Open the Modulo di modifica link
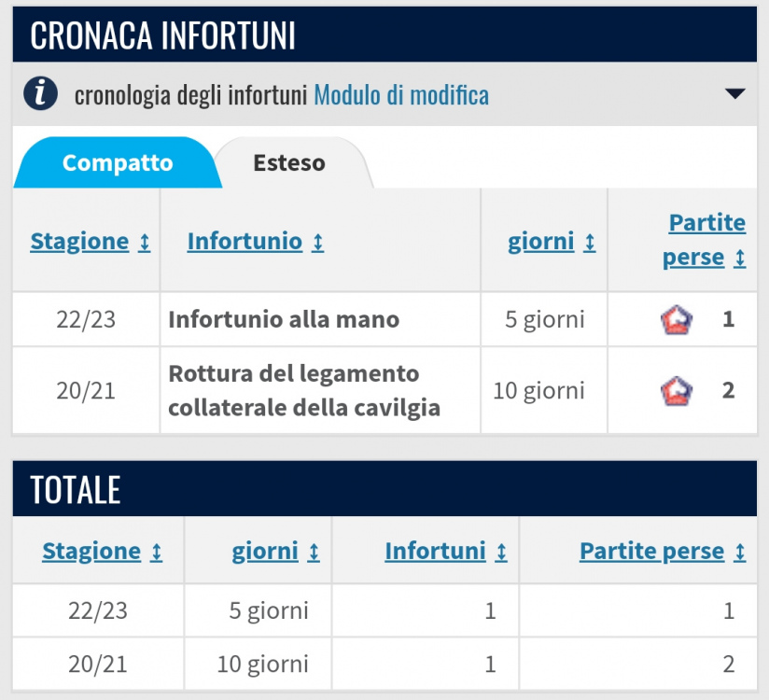Screen dimensions: 769x700 click(401, 94)
